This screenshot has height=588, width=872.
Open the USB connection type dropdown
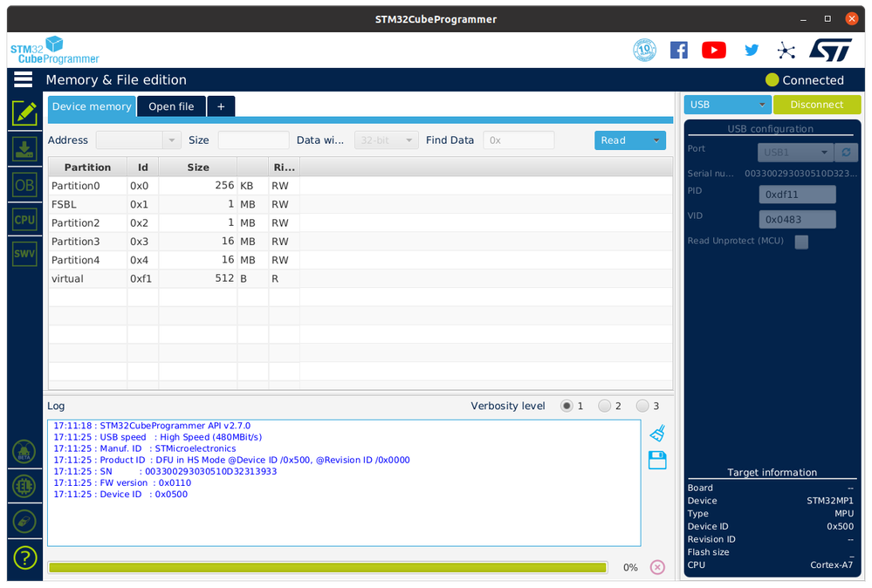727,105
